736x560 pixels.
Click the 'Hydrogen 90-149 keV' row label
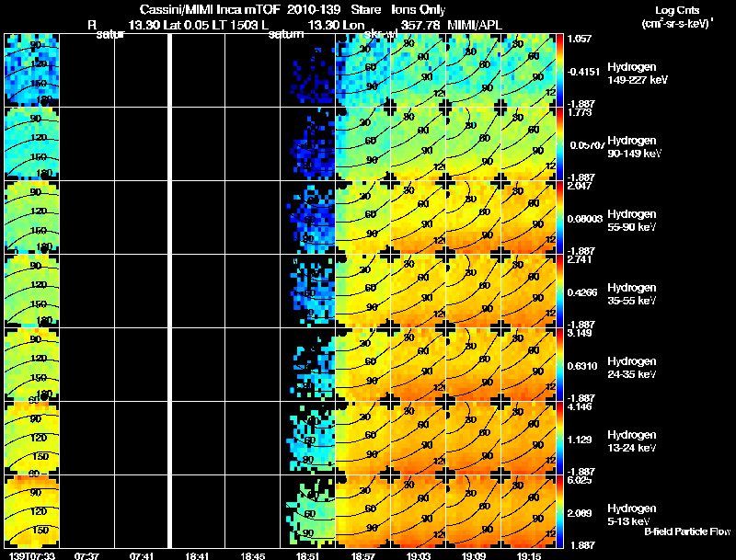[x=634, y=147]
